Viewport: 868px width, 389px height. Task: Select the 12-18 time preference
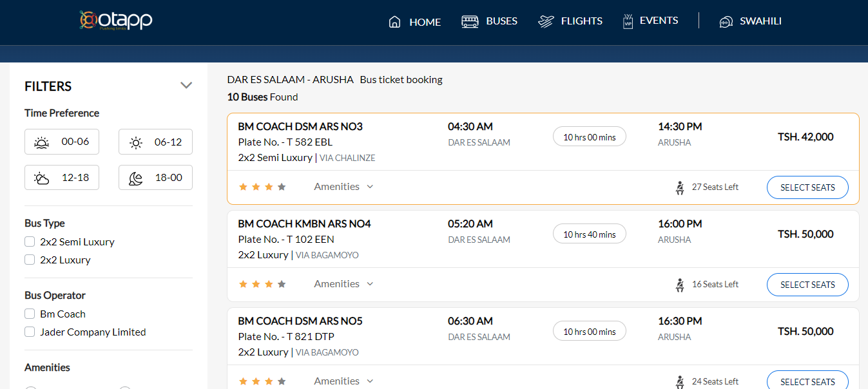(62, 177)
